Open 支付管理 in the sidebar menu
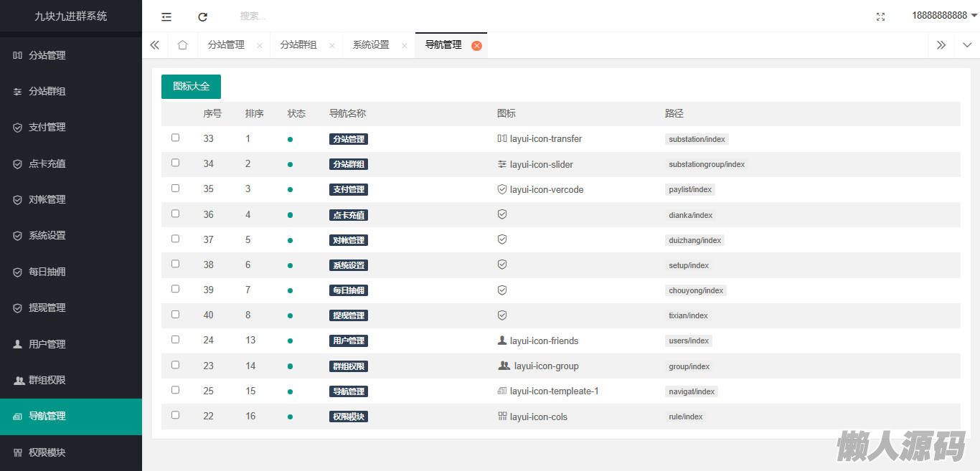Image resolution: width=980 pixels, height=471 pixels. tap(47, 127)
